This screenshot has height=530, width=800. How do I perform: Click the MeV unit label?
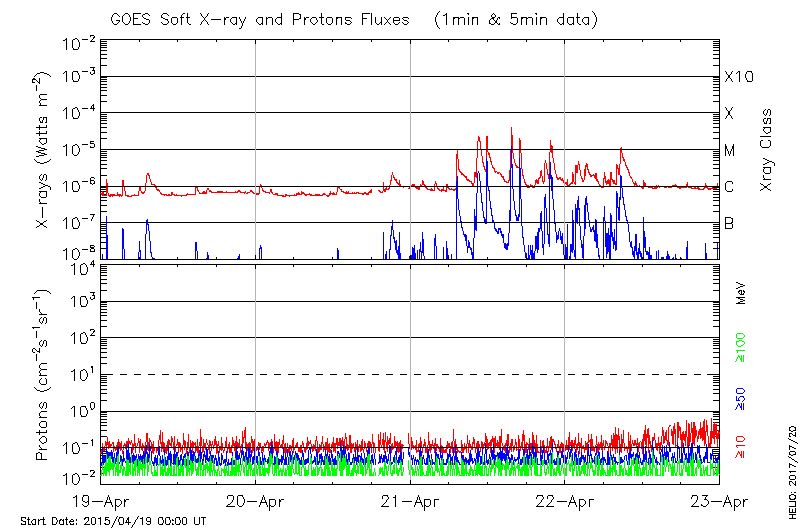[x=741, y=294]
